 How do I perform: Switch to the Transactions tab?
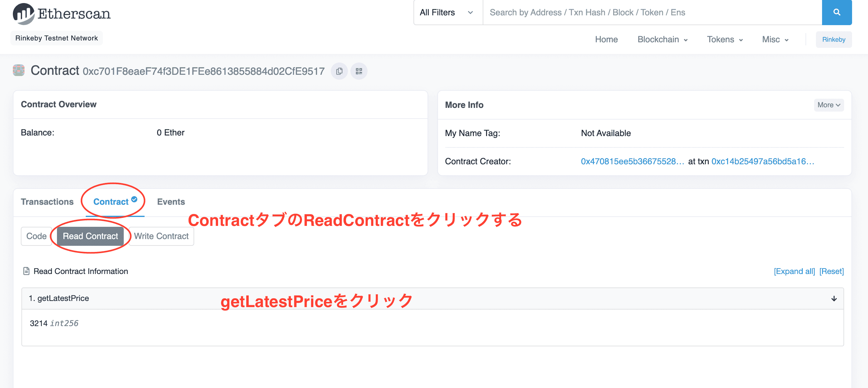click(x=47, y=202)
